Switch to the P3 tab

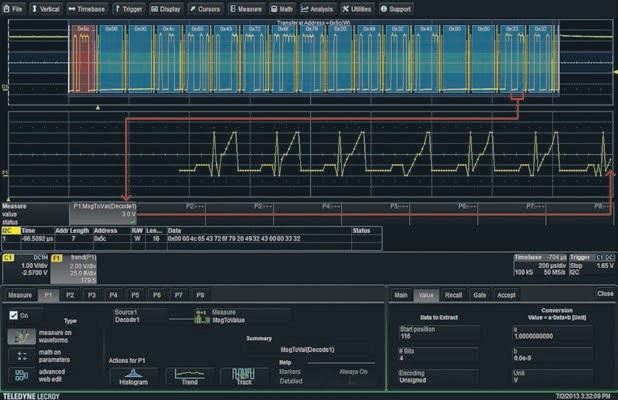[x=92, y=295]
